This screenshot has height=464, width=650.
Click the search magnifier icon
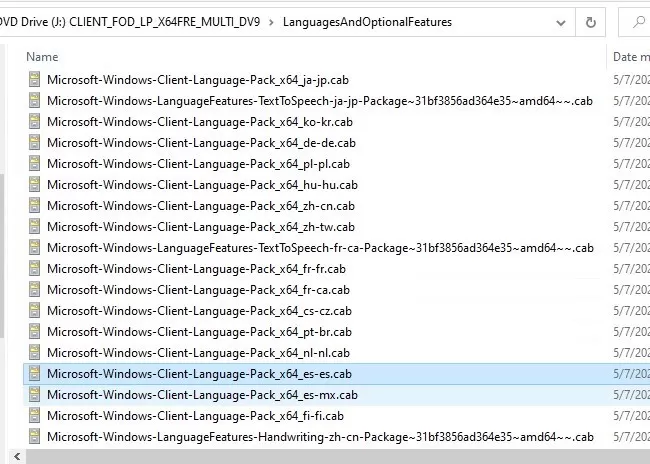[x=639, y=22]
